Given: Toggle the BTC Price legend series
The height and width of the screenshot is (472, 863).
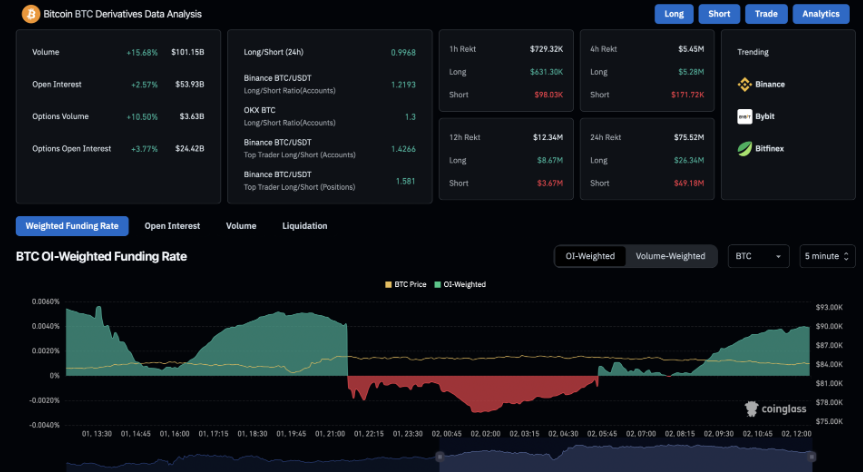Looking at the screenshot, I should pos(406,284).
